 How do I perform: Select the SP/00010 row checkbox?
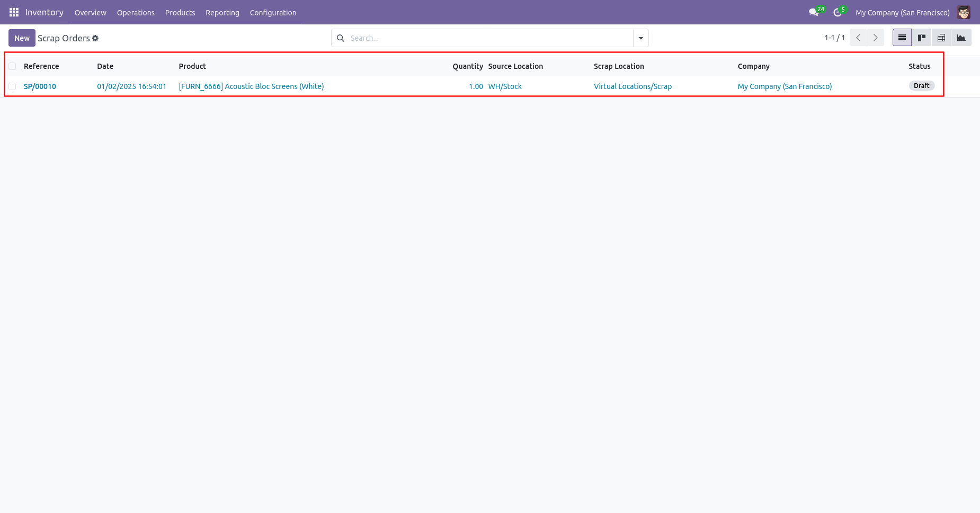point(12,86)
